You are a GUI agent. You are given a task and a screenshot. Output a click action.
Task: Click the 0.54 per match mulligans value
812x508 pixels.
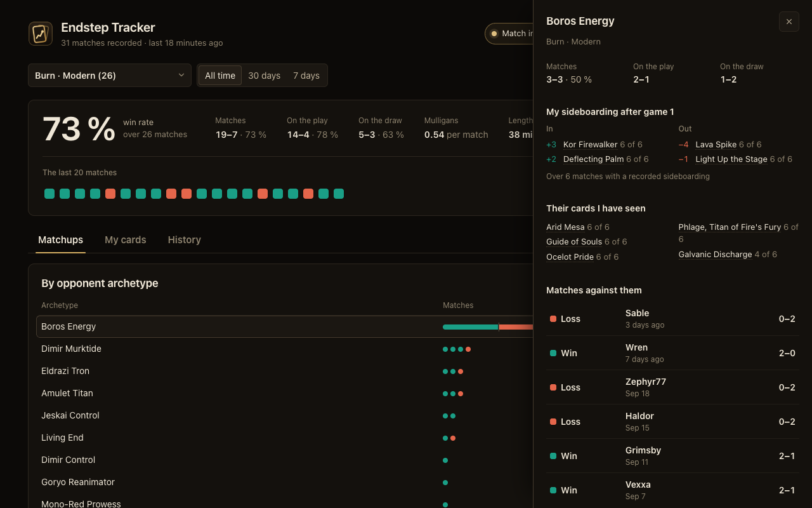coord(456,135)
